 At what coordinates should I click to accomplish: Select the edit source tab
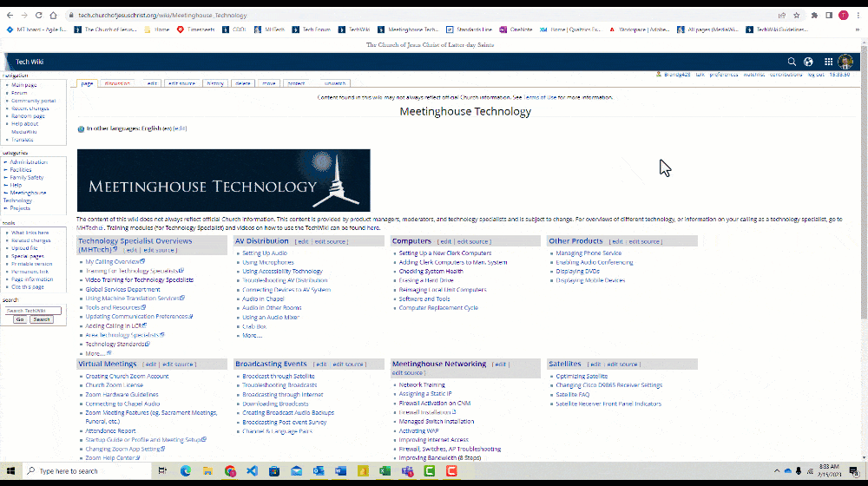click(x=181, y=83)
